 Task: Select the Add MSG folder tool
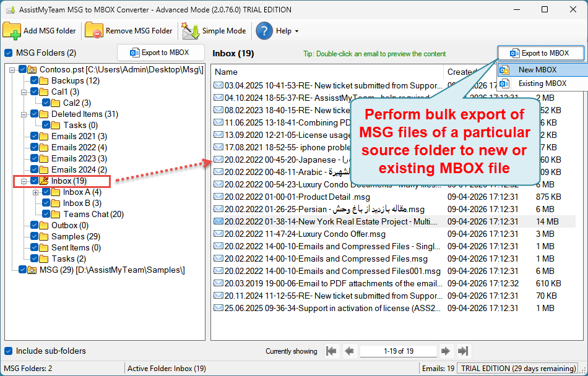(x=41, y=30)
